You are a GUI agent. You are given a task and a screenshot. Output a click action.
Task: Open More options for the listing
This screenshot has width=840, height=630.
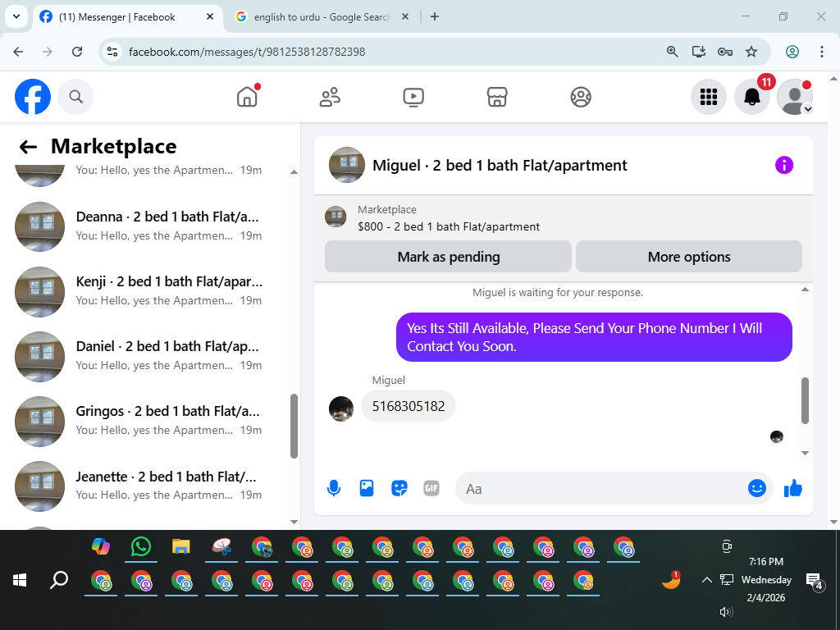tap(688, 257)
